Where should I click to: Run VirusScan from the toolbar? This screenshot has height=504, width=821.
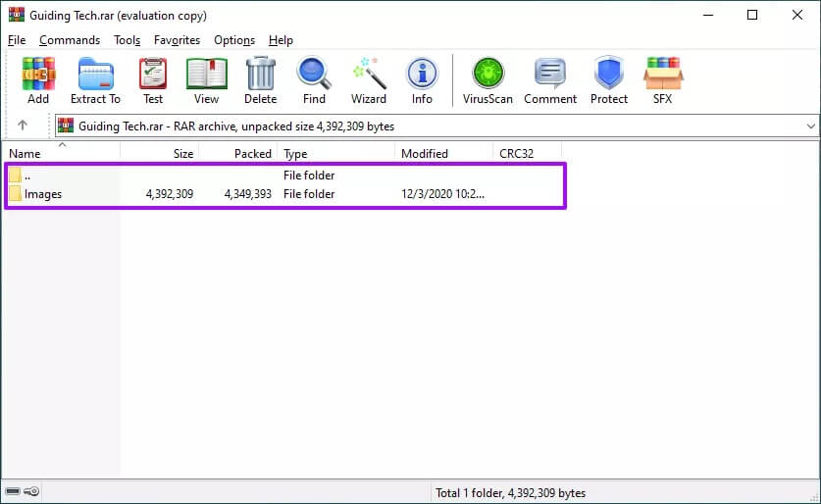[488, 74]
